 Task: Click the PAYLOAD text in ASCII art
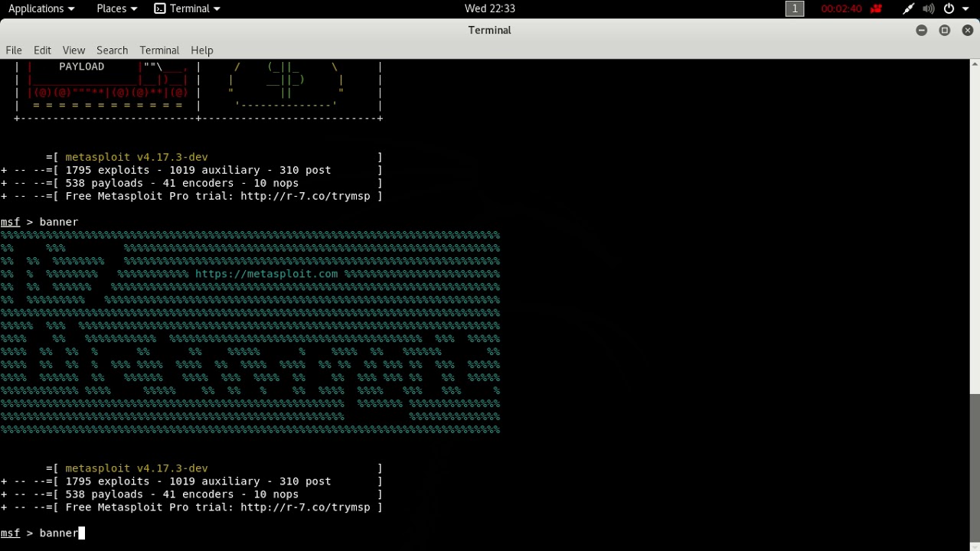[x=81, y=67]
